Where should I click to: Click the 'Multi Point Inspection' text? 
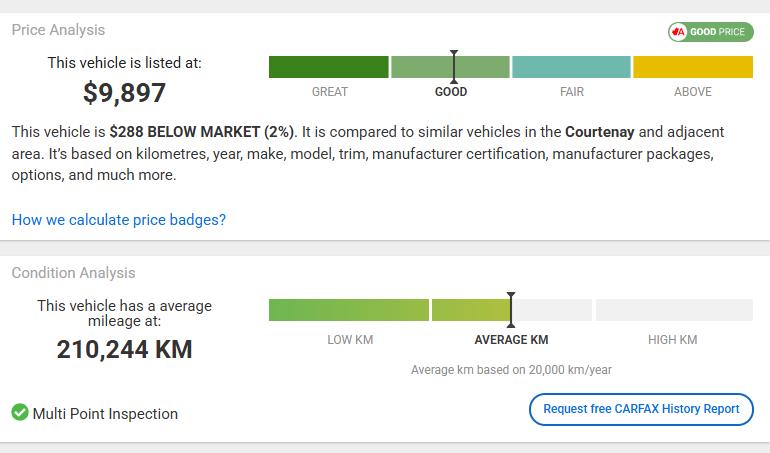105,414
